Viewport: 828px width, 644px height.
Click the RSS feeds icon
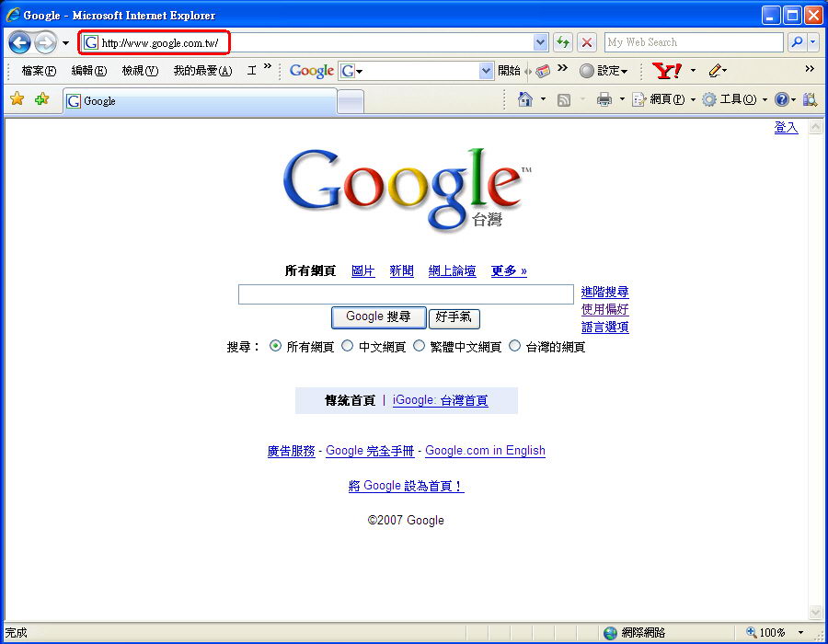point(563,100)
